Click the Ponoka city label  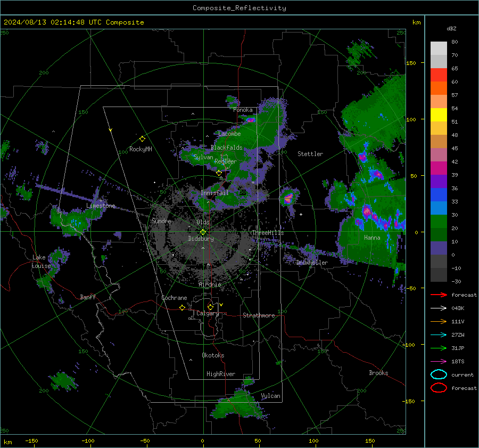pyautogui.click(x=243, y=110)
